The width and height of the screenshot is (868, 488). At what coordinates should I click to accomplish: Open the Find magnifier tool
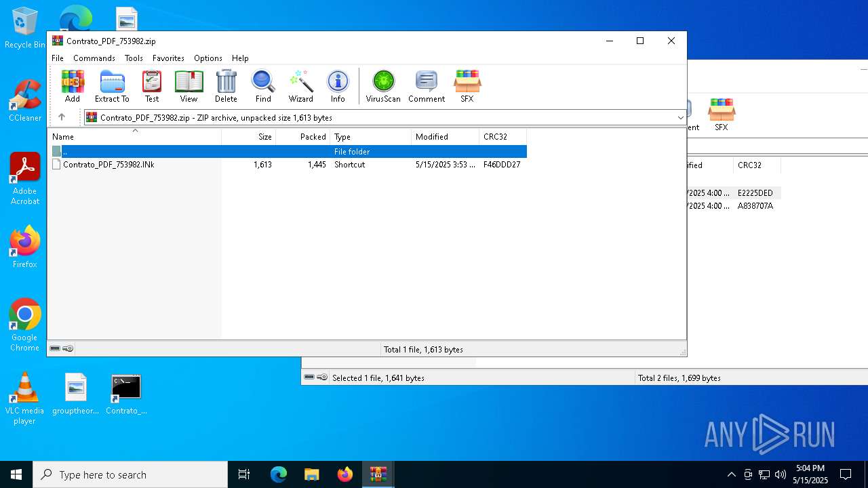tap(263, 86)
